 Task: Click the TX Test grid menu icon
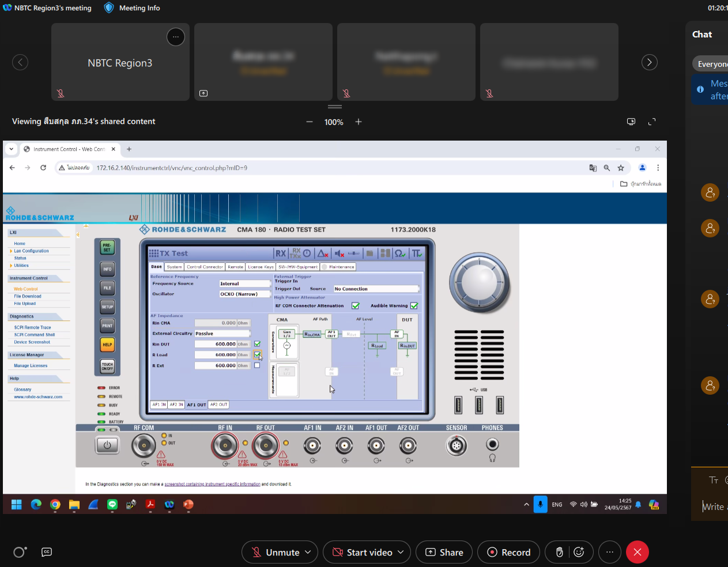(x=153, y=254)
